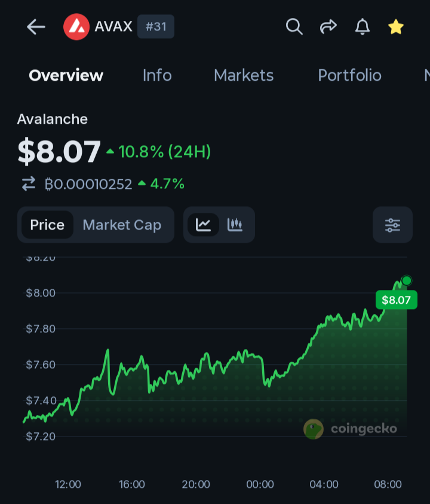Open chart settings sliders icon

(x=392, y=225)
